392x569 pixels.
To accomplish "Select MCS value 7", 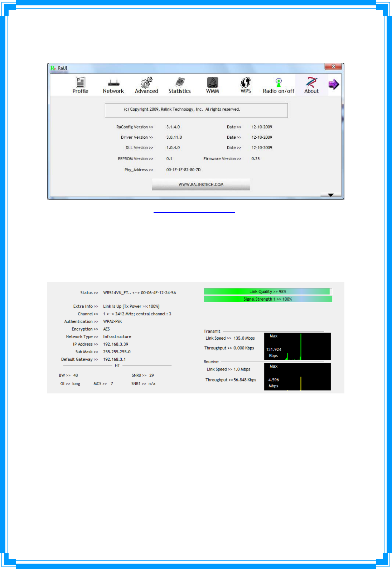I will click(x=112, y=384).
